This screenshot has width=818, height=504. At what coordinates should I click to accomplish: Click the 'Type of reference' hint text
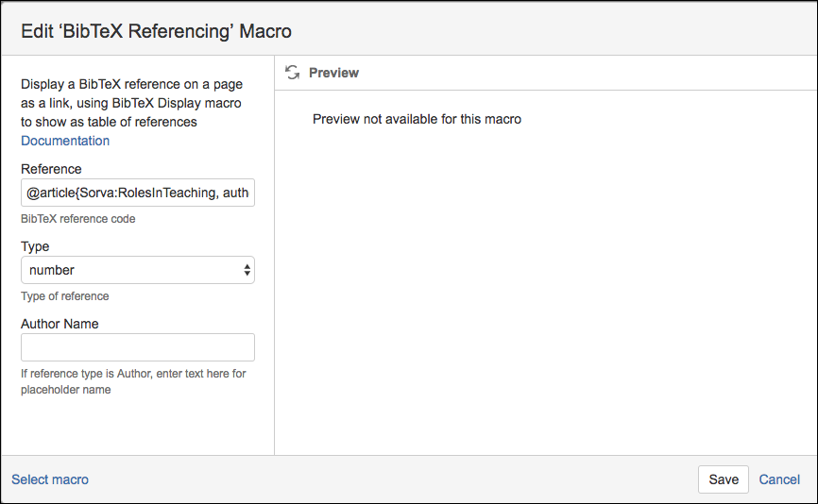pos(64,296)
